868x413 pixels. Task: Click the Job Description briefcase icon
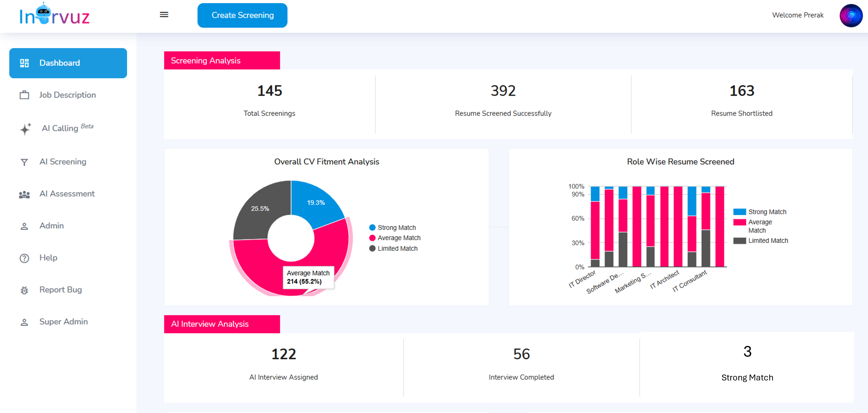[x=24, y=95]
